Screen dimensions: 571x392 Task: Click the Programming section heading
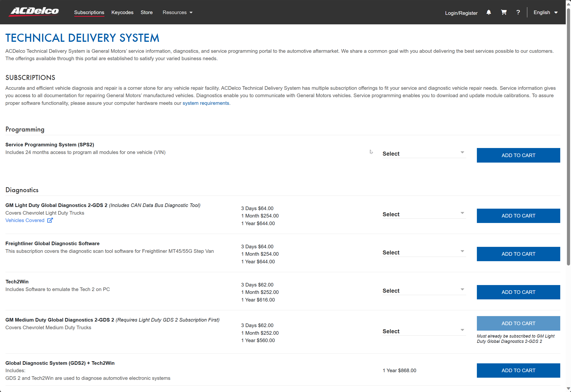[25, 129]
